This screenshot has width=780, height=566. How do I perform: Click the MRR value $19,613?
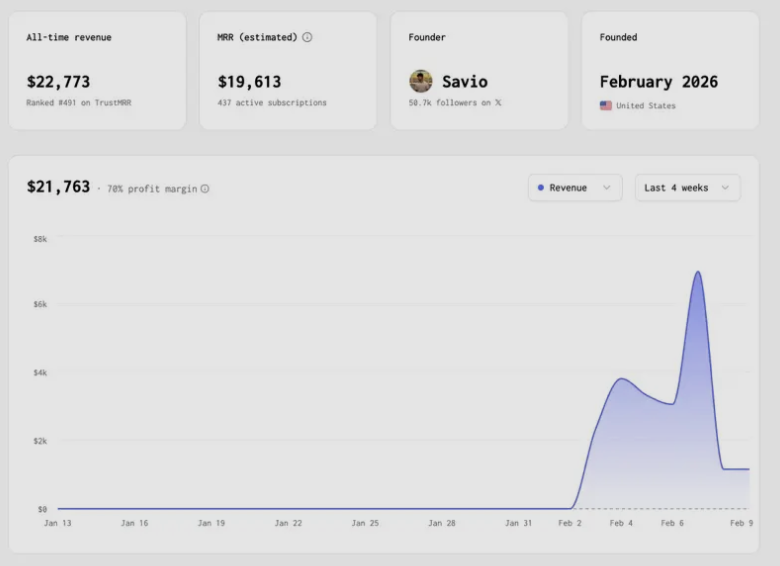249,82
